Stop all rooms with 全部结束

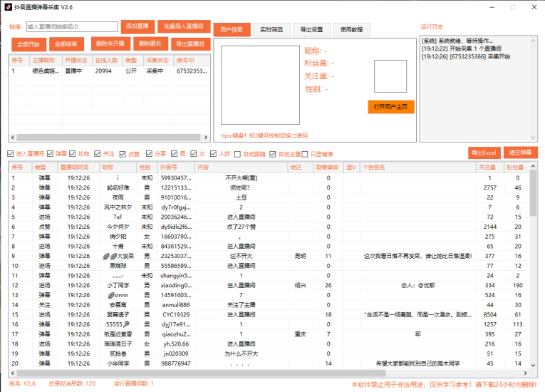tap(66, 43)
